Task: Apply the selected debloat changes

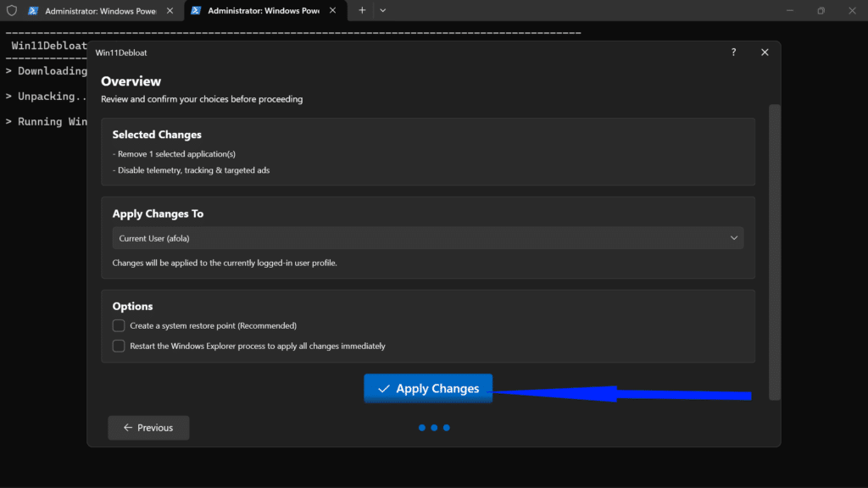Action: click(x=428, y=388)
